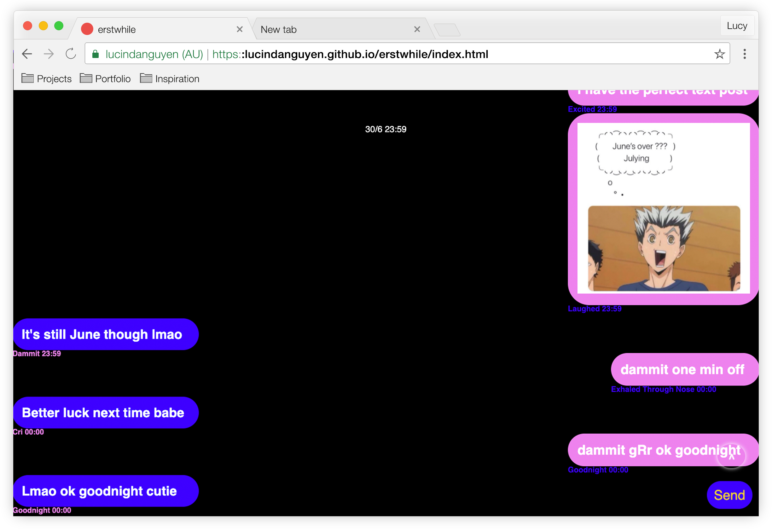772x532 pixels.
Task: Click the 'dammit one min off' message
Action: (684, 369)
